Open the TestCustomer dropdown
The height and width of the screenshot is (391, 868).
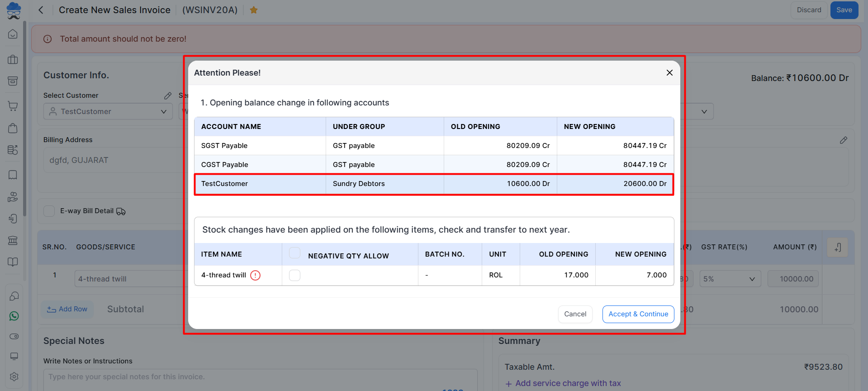coord(108,111)
